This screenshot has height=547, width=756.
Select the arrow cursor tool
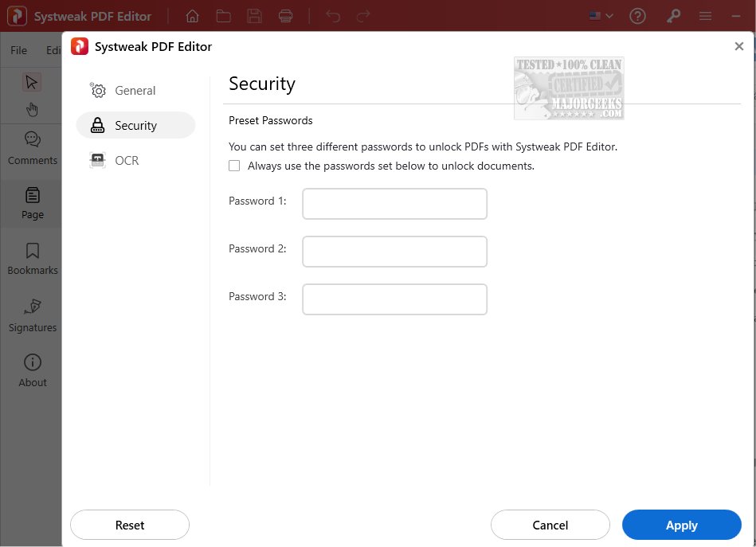click(x=32, y=82)
